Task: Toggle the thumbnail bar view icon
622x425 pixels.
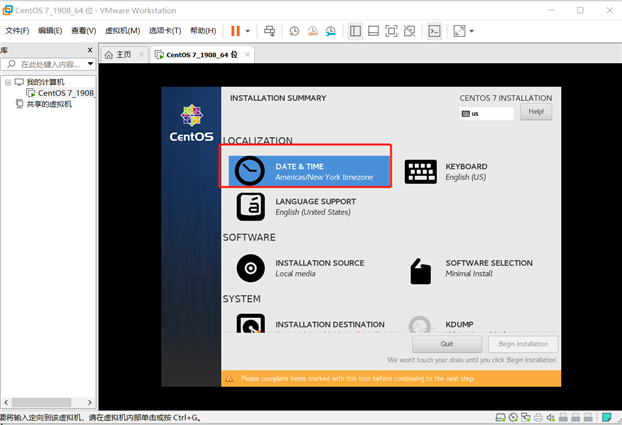Action: coord(373,31)
